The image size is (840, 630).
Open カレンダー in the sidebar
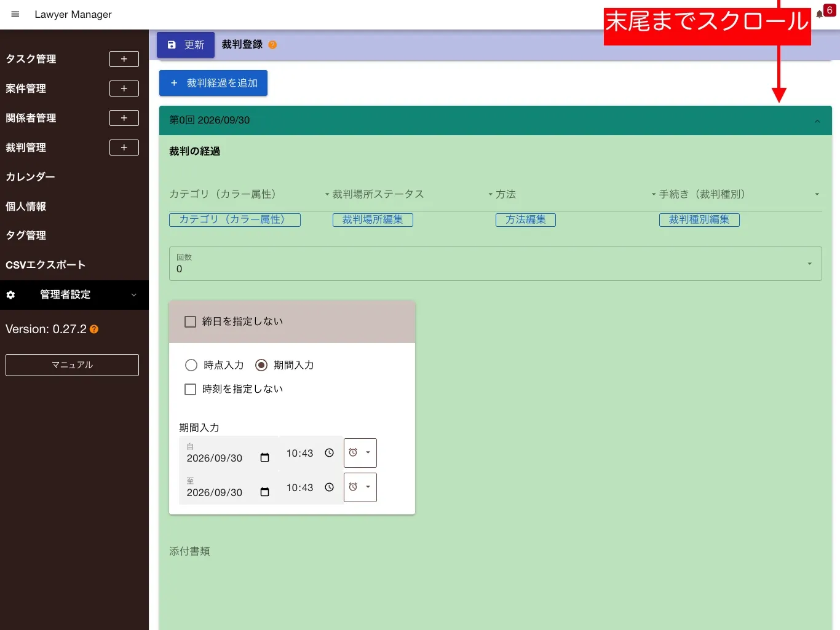pyautogui.click(x=30, y=177)
